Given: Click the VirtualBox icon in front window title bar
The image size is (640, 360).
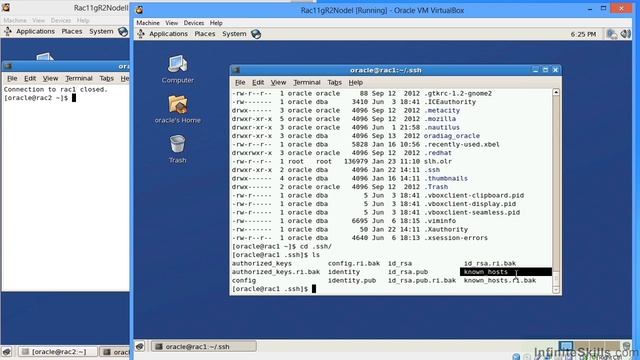Looking at the screenshot, I should [x=139, y=10].
